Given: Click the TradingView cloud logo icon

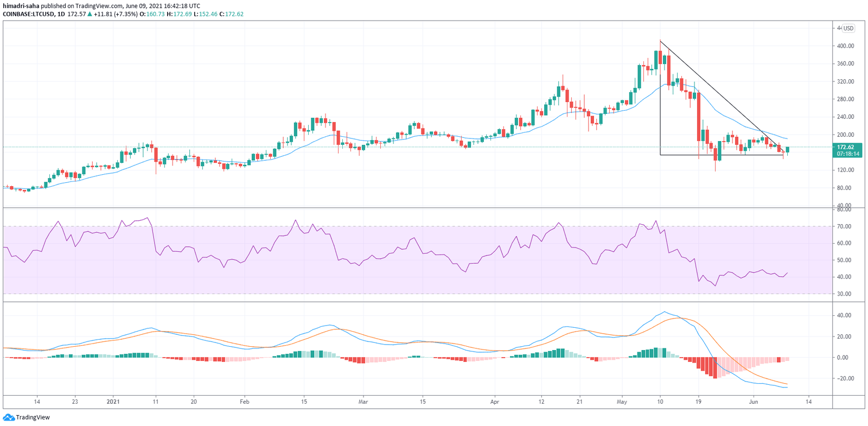Looking at the screenshot, I should pyautogui.click(x=9, y=417).
